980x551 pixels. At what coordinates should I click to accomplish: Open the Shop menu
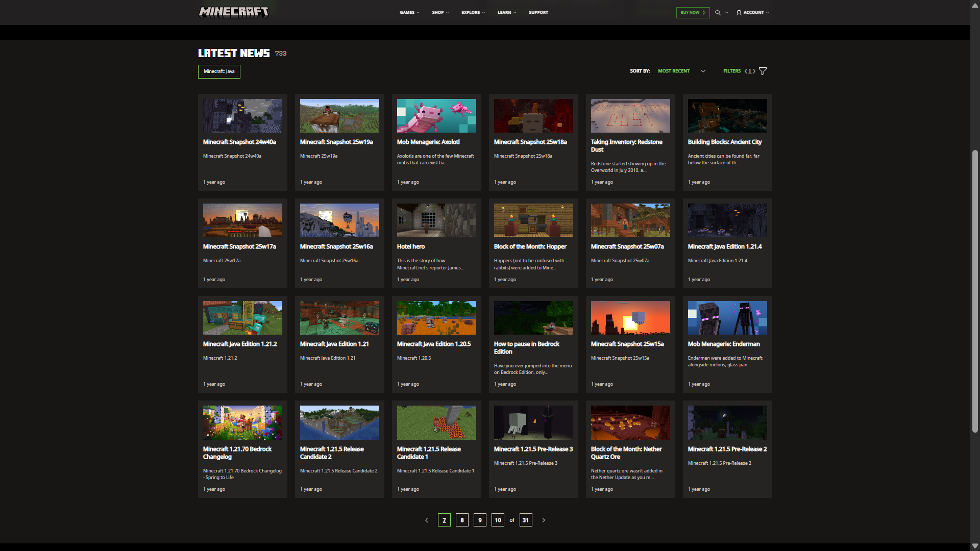click(440, 12)
